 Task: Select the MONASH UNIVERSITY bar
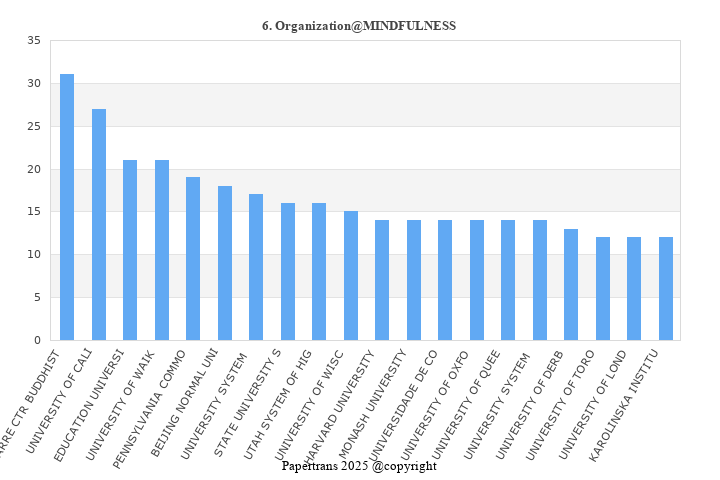click(x=414, y=280)
